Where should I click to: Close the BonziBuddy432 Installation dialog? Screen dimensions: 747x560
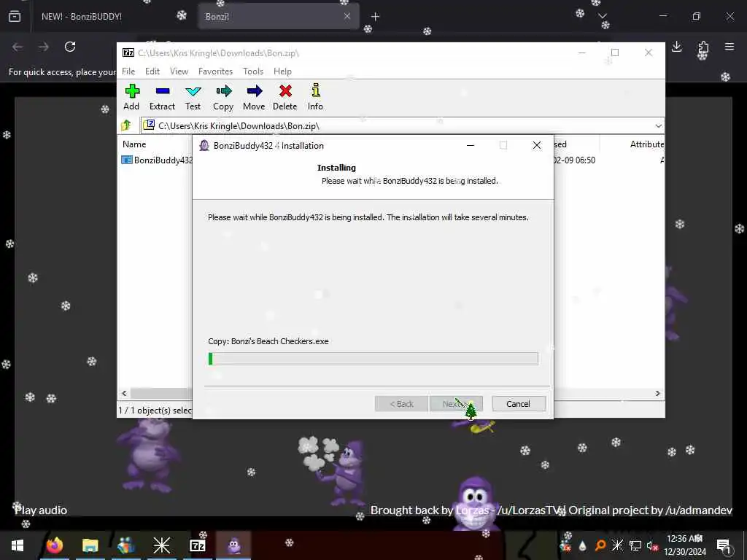pyautogui.click(x=536, y=145)
